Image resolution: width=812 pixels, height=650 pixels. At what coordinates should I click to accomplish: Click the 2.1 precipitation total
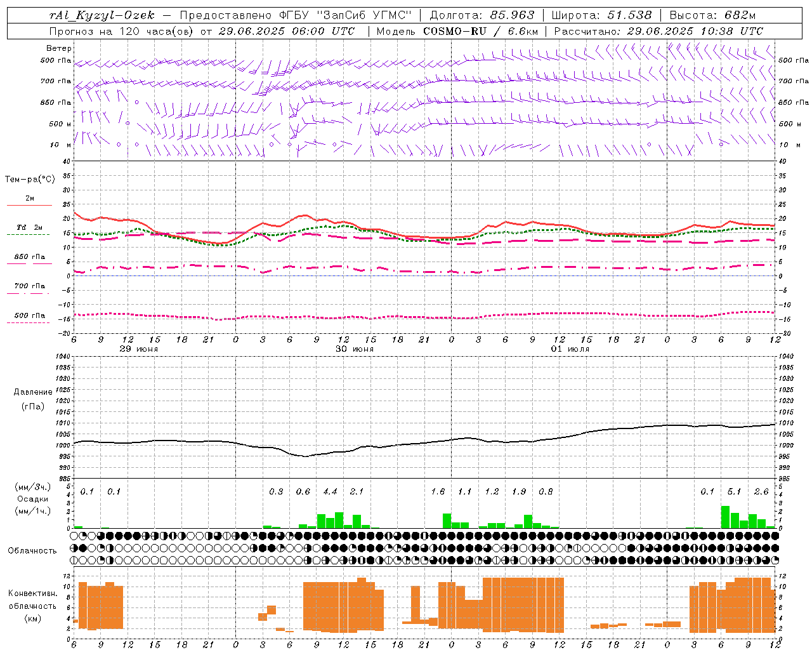[357, 491]
